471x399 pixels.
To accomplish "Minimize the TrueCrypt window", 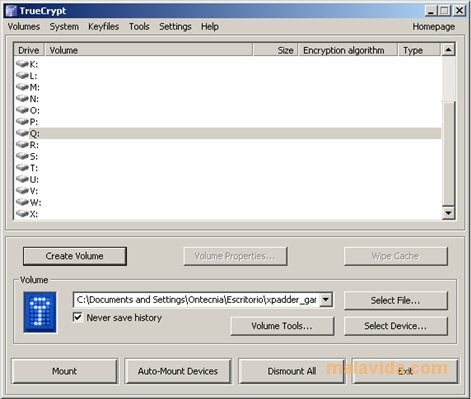I will 431,11.
